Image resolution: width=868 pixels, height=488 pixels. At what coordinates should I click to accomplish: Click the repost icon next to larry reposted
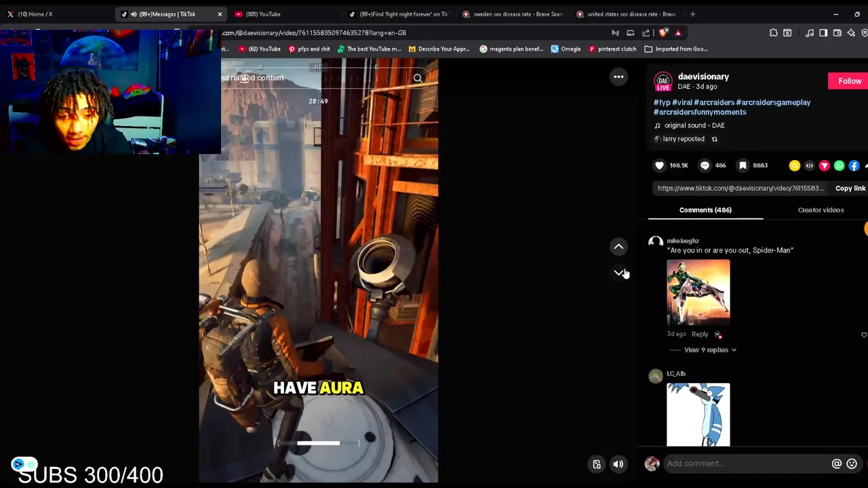pyautogui.click(x=714, y=139)
